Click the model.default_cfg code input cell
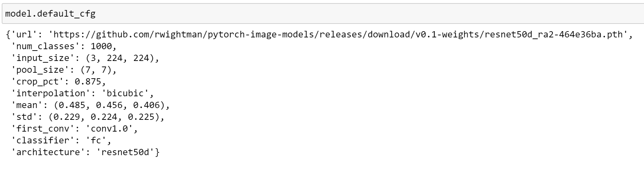The width and height of the screenshot is (644, 169). click(x=321, y=14)
